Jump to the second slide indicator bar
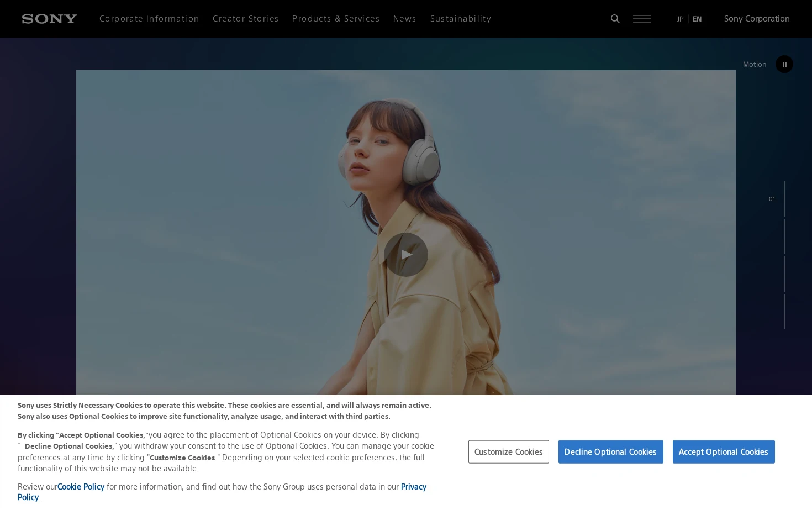This screenshot has width=812, height=510. click(784, 236)
